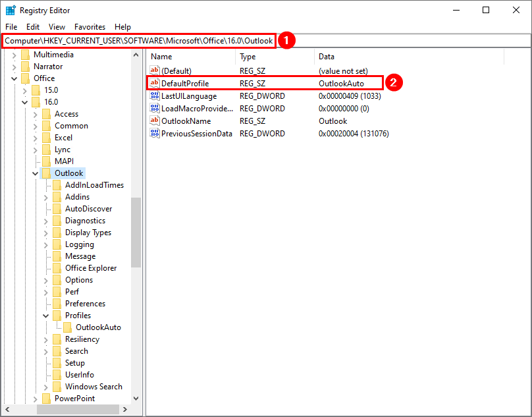Click the DefaultProfile string value icon
The image size is (532, 417).
[x=155, y=83]
